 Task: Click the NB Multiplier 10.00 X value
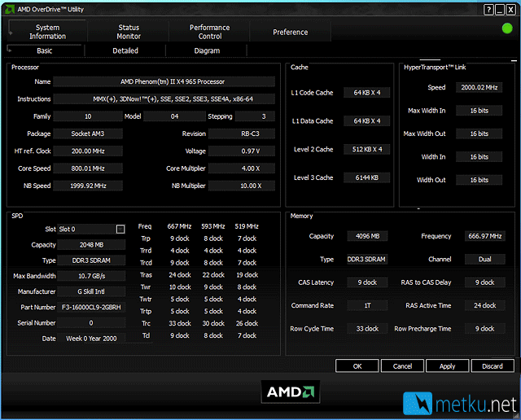click(242, 186)
